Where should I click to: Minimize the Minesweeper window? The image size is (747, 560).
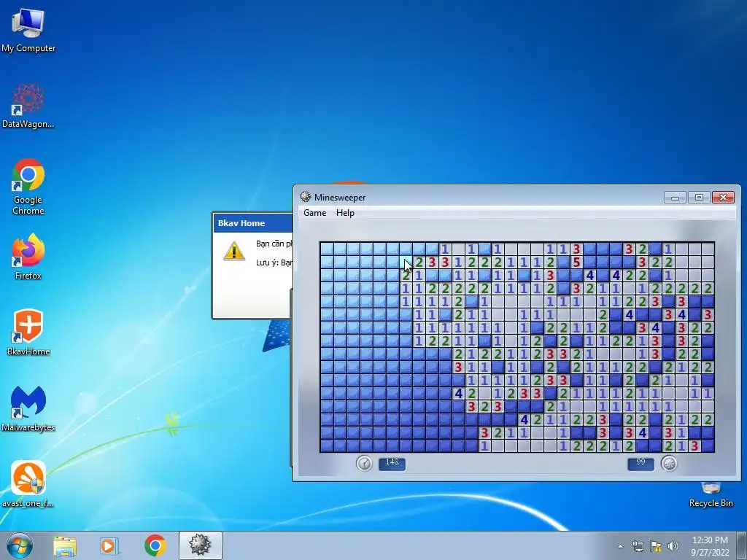[675, 197]
